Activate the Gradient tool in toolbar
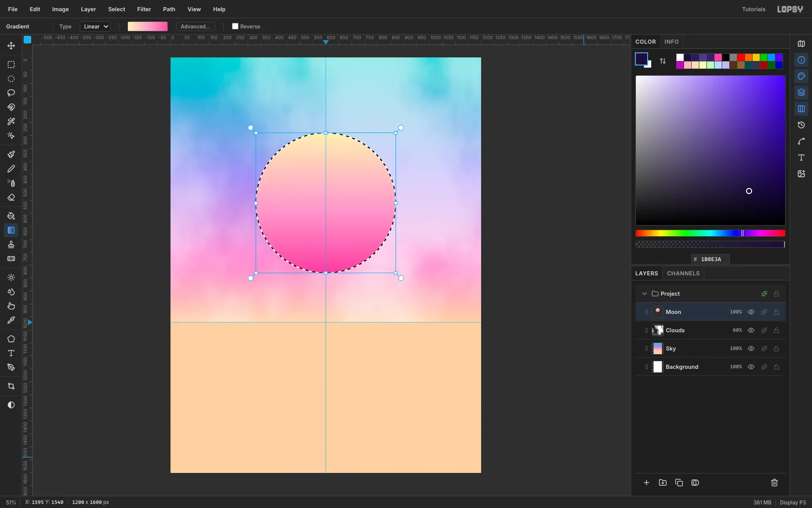Image resolution: width=812 pixels, height=508 pixels. (11, 230)
